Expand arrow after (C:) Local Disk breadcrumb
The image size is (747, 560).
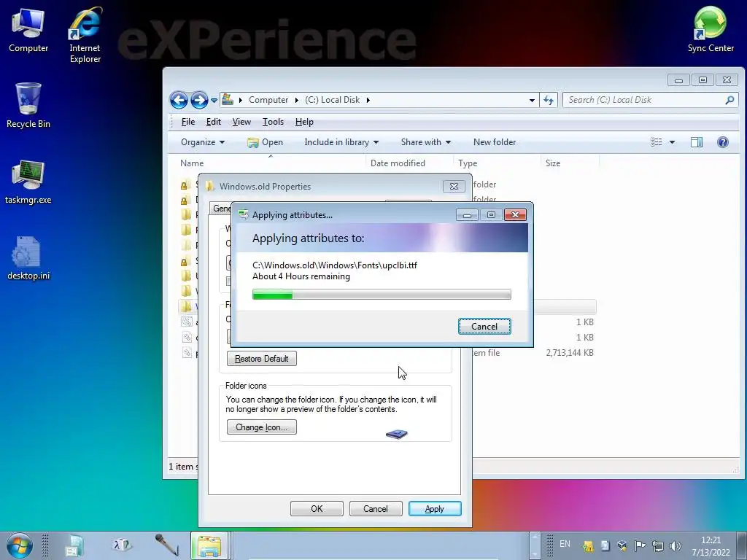tap(368, 100)
